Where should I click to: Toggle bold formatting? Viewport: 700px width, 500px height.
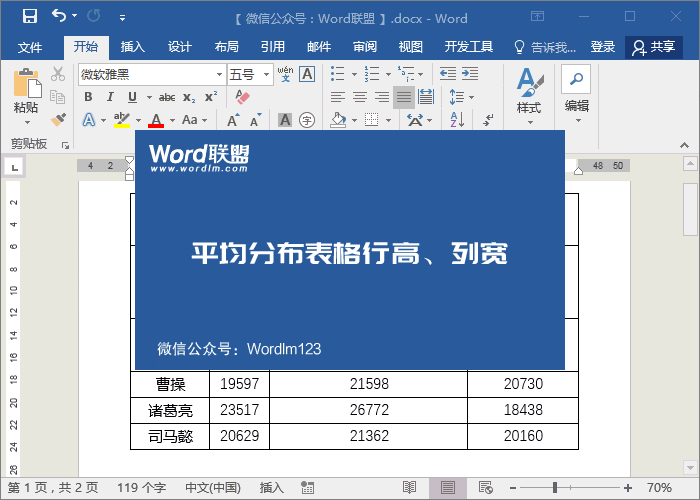pos(88,97)
